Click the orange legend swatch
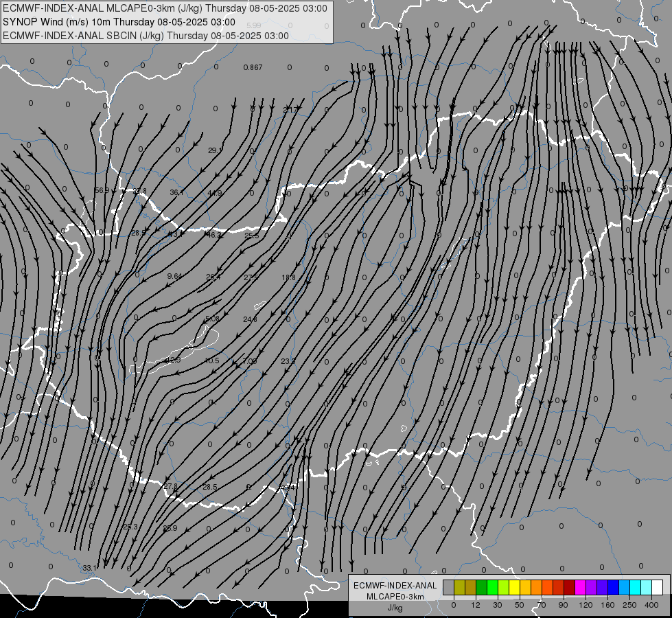 537,587
